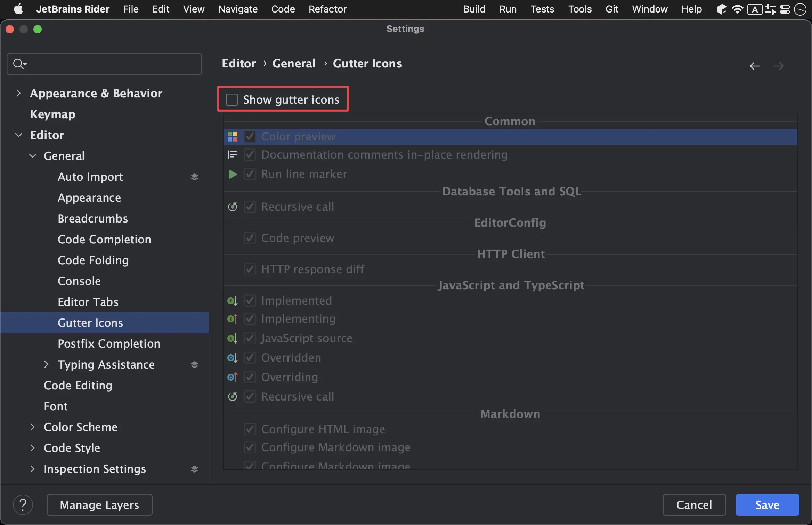Toggle the Color preview checkbox
Screen dimensions: 812x525
click(250, 137)
